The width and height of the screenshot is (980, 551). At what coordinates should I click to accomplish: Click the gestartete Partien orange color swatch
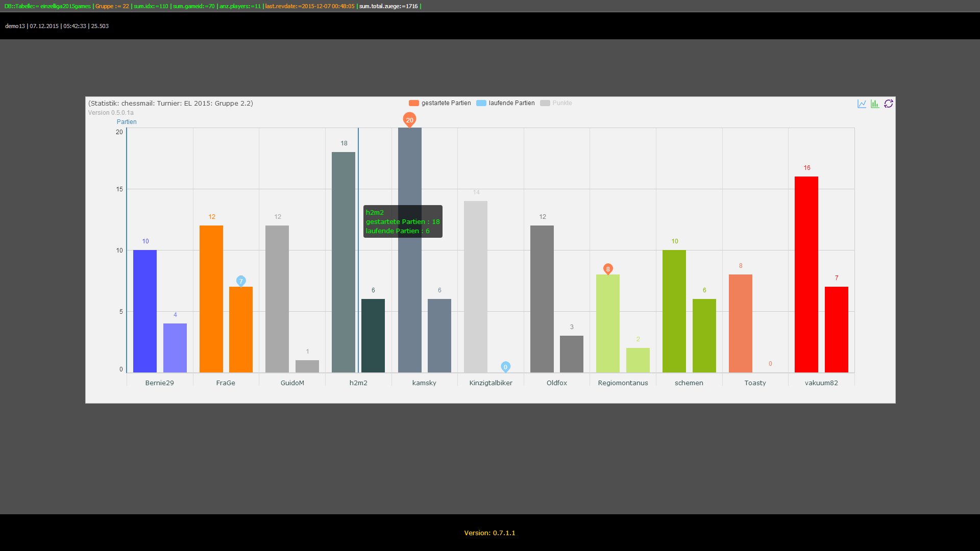[x=414, y=103]
